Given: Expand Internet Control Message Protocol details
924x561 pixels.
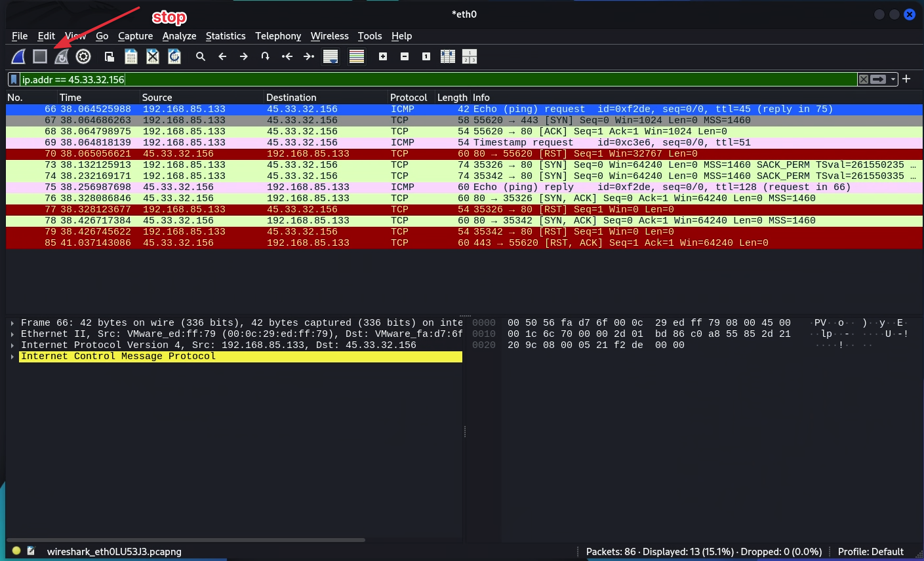Looking at the screenshot, I should tap(12, 357).
